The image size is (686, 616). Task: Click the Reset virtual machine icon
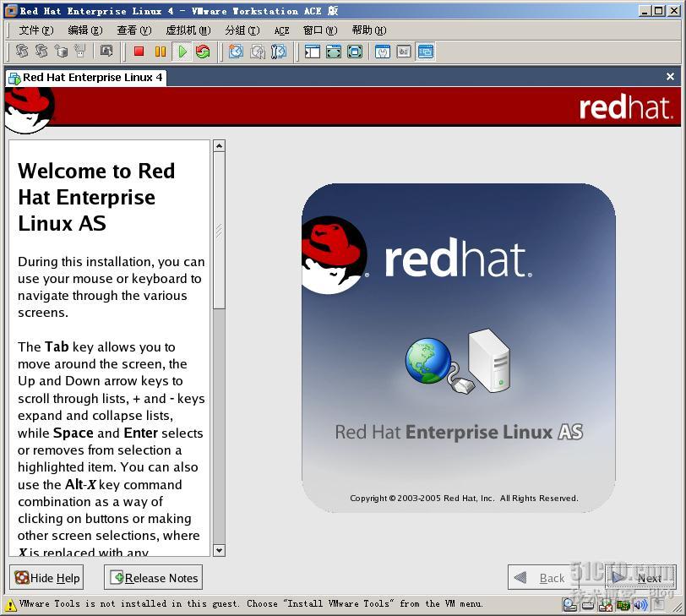tap(203, 52)
